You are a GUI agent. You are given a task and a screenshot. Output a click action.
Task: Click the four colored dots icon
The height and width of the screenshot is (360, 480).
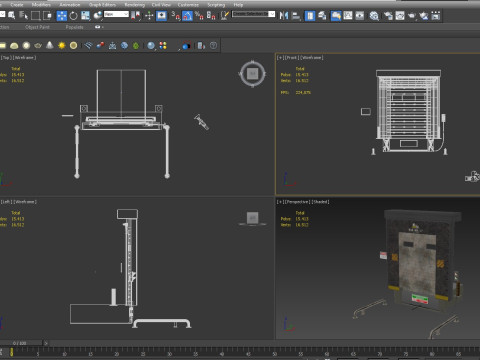tap(163, 45)
